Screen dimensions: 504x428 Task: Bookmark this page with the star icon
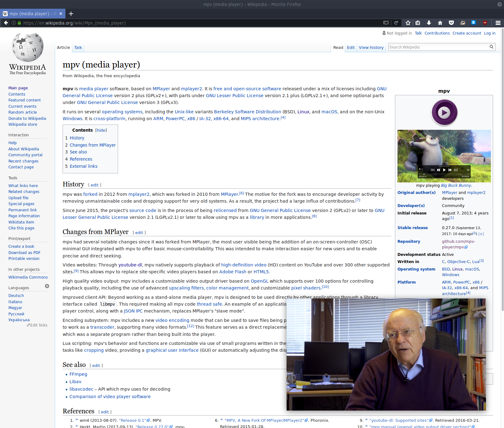tap(408, 23)
